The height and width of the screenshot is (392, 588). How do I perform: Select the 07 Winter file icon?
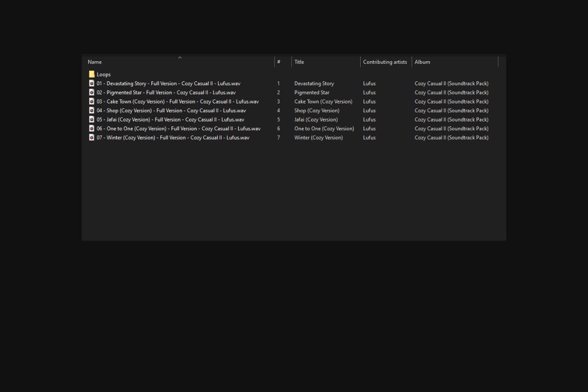point(92,138)
